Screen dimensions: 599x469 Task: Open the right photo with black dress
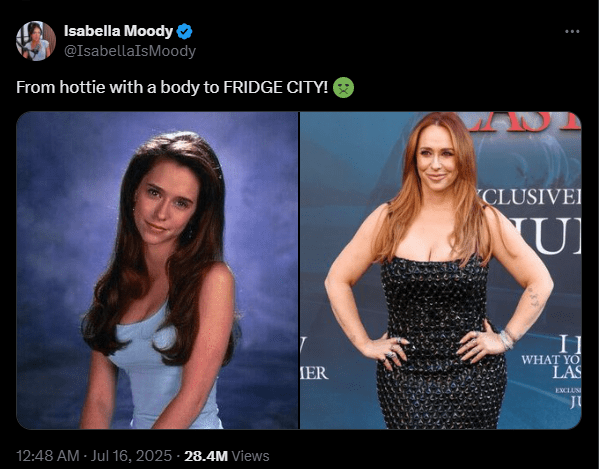point(441,270)
